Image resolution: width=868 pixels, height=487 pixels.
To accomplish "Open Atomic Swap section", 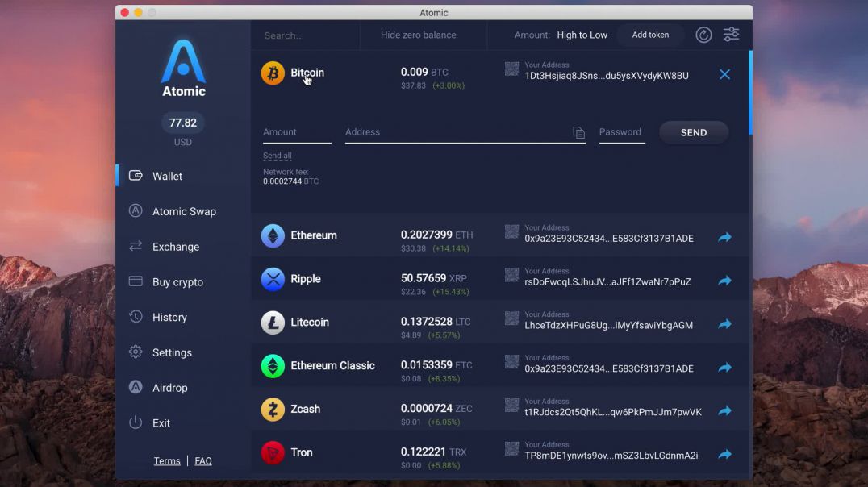I will (183, 211).
